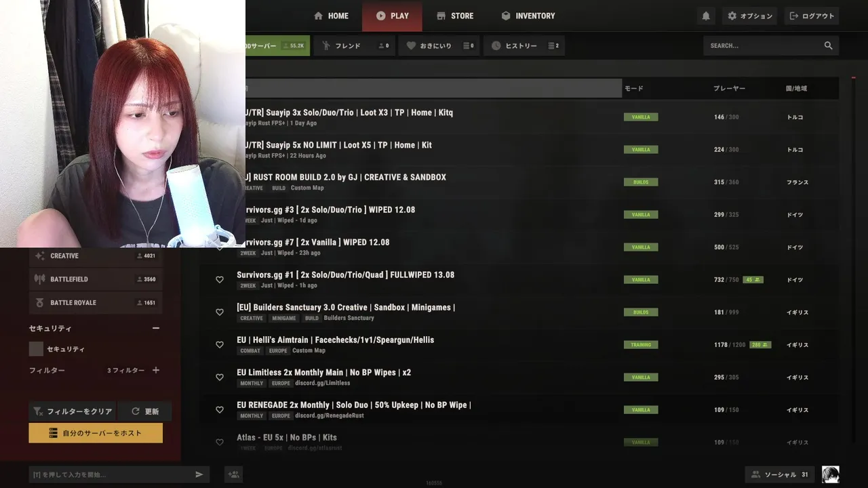Click the COMBAT tag under Helli's Aimtrain

(250, 350)
